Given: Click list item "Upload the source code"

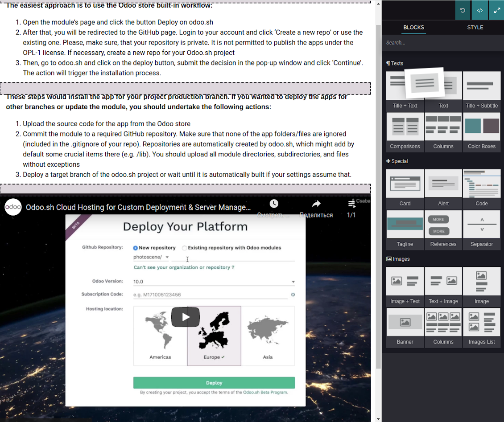Looking at the screenshot, I should pos(107,123).
